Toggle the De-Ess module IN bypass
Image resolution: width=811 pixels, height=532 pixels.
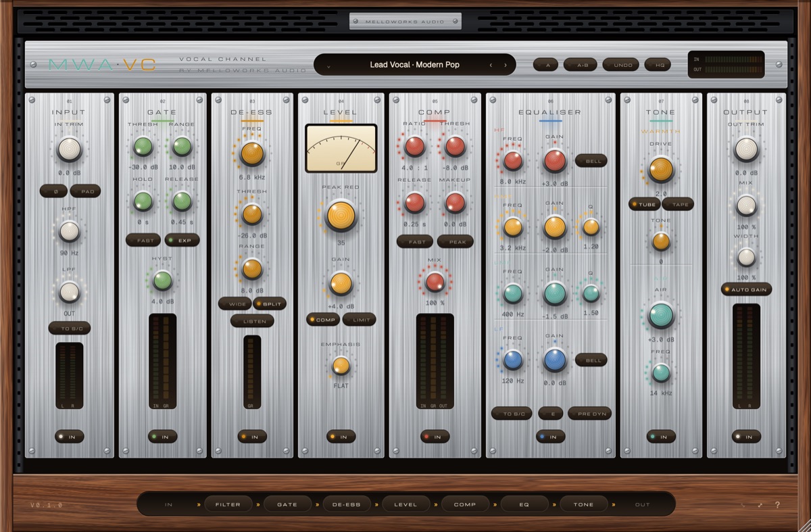pyautogui.click(x=252, y=437)
